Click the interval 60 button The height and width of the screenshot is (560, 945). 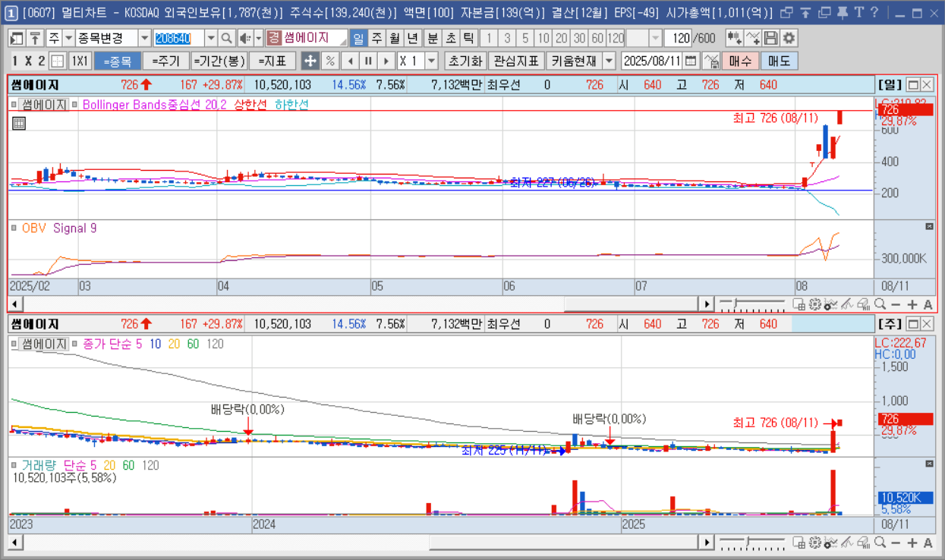[x=597, y=38]
